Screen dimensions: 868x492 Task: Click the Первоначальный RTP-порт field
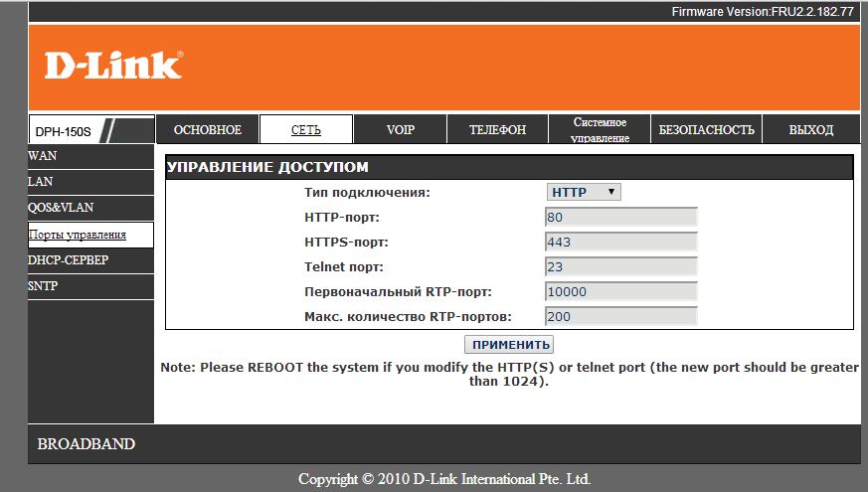(621, 291)
